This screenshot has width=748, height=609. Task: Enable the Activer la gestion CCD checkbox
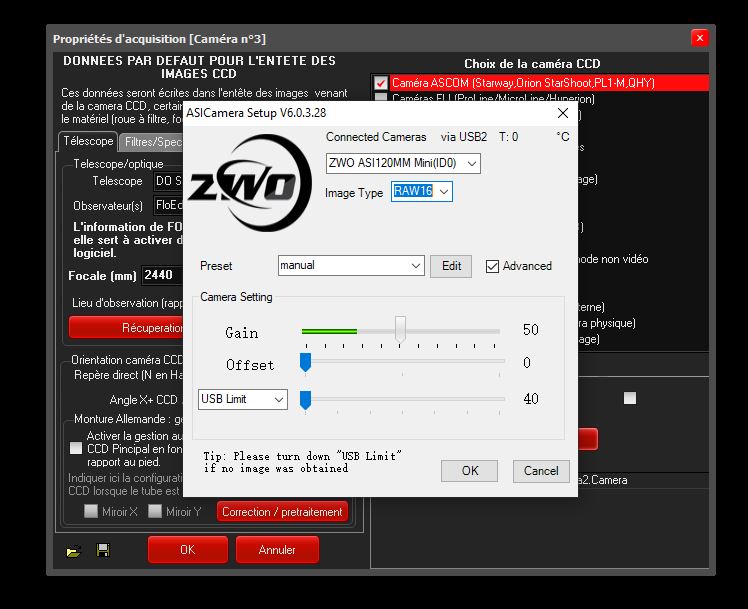[76, 449]
